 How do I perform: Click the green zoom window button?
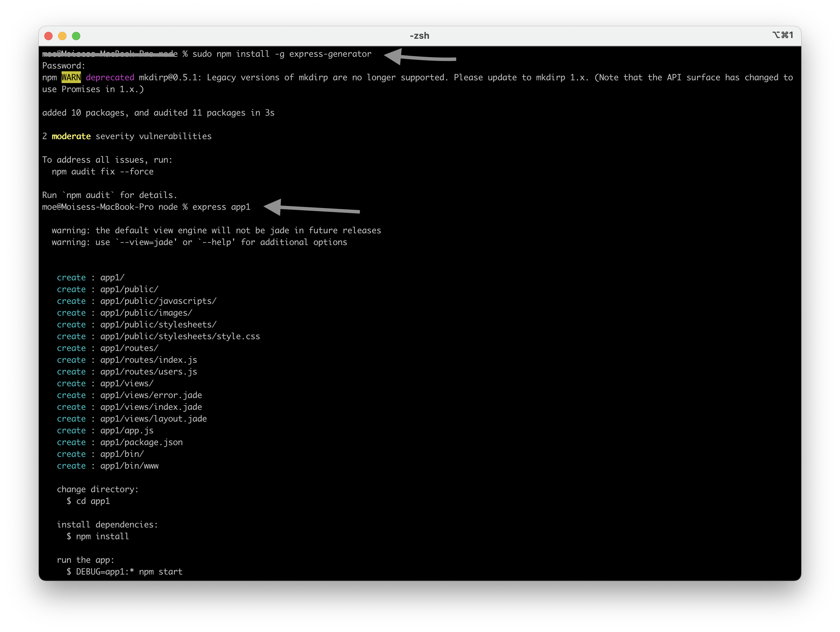click(76, 36)
